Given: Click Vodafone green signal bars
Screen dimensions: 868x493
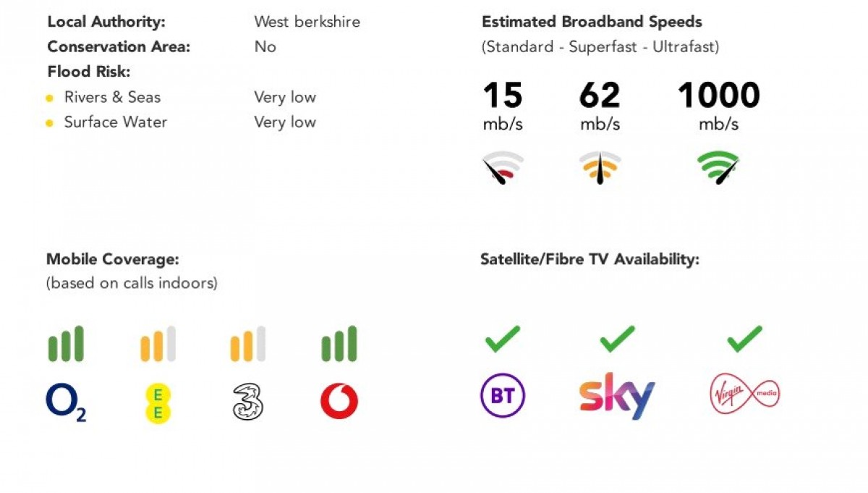Looking at the screenshot, I should click(x=339, y=343).
